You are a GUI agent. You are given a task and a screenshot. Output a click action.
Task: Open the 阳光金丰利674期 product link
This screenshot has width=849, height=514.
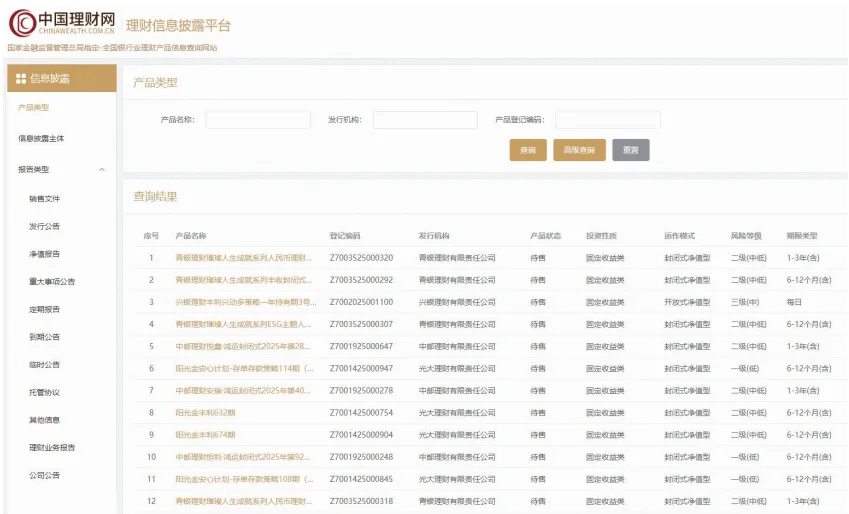pyautogui.click(x=205, y=434)
